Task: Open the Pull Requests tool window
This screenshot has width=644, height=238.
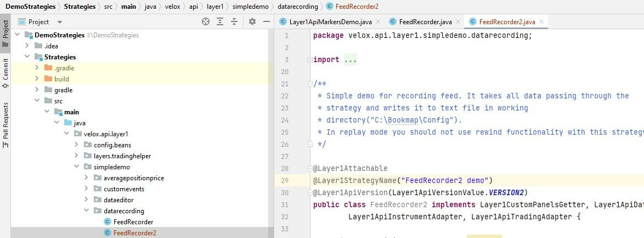Action: (5, 125)
